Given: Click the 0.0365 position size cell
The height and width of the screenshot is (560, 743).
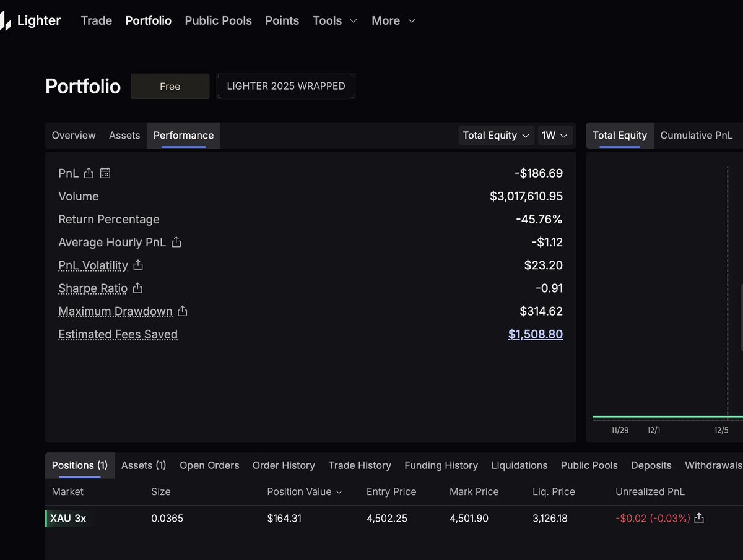Looking at the screenshot, I should click(167, 519).
